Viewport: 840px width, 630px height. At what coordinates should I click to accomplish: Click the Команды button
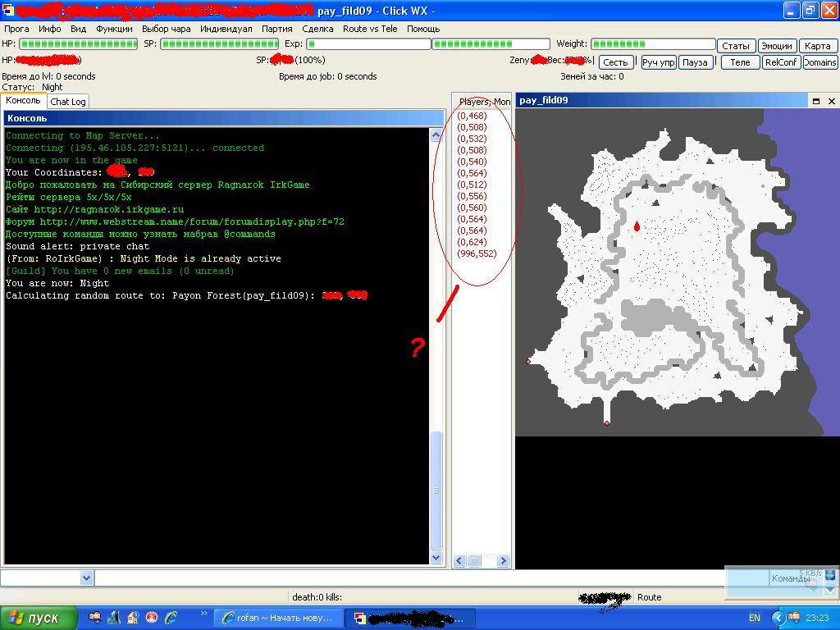pyautogui.click(x=791, y=578)
